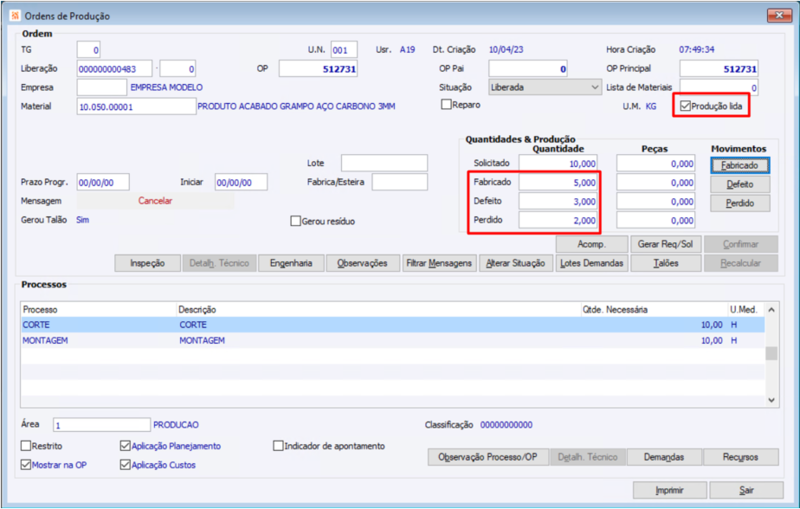Click Observação Processo/OP button
The height and width of the screenshot is (509, 800).
488,457
